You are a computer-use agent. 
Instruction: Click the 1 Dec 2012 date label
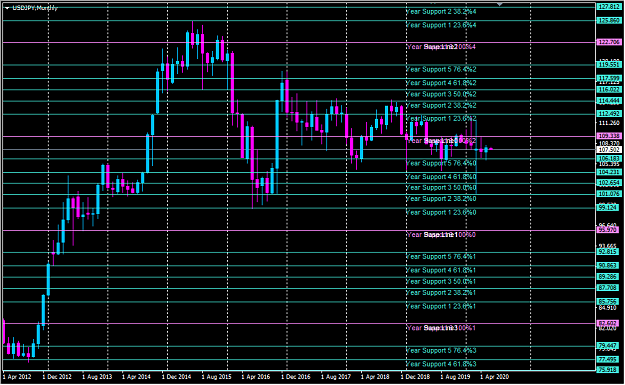(x=57, y=377)
